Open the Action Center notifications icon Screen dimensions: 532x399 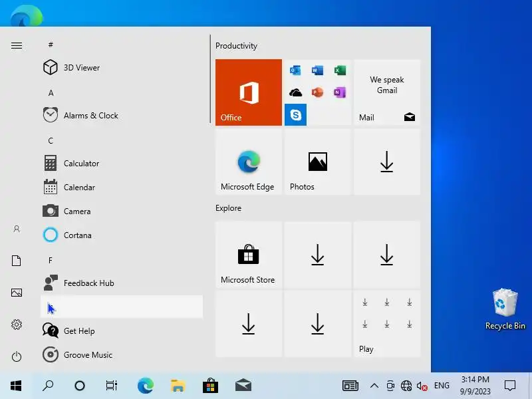[x=510, y=386]
